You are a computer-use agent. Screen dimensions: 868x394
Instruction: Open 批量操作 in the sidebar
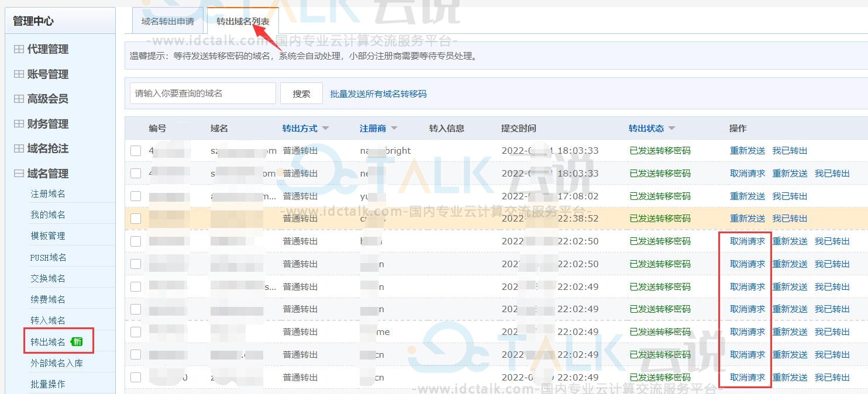[x=48, y=384]
